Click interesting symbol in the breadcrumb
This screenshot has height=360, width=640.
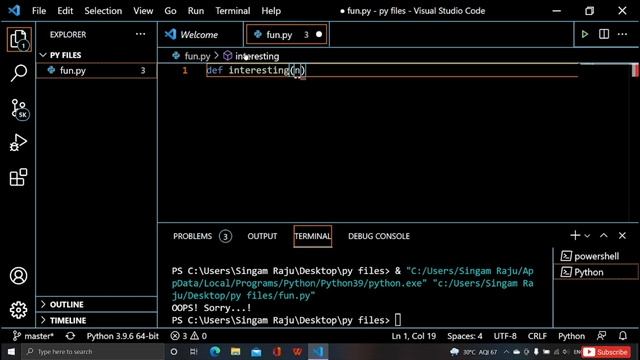257,56
